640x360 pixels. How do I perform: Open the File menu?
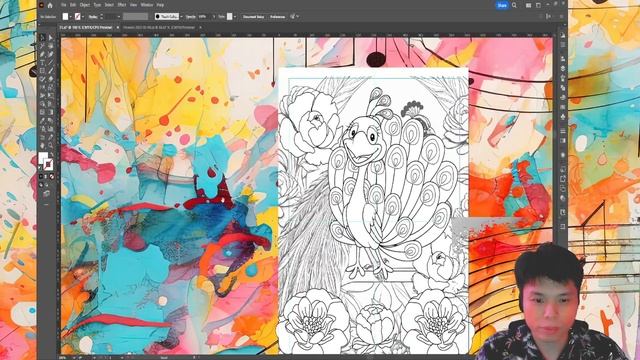(x=64, y=5)
